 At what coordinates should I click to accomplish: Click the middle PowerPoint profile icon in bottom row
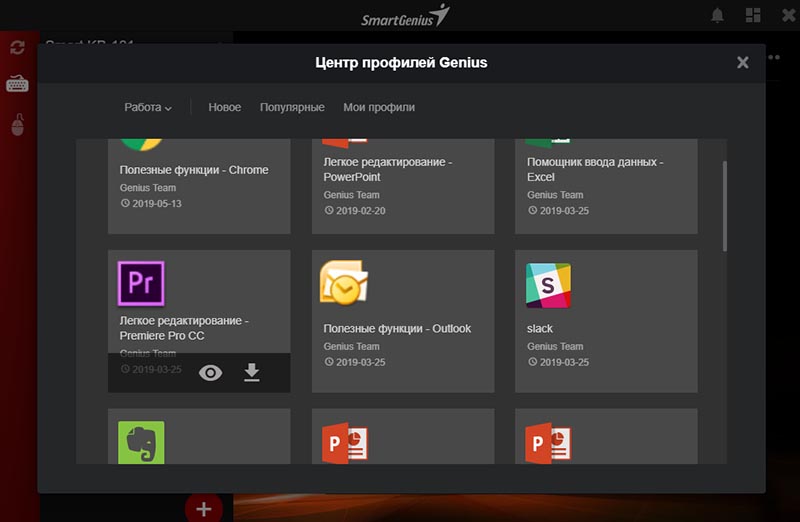click(x=345, y=443)
